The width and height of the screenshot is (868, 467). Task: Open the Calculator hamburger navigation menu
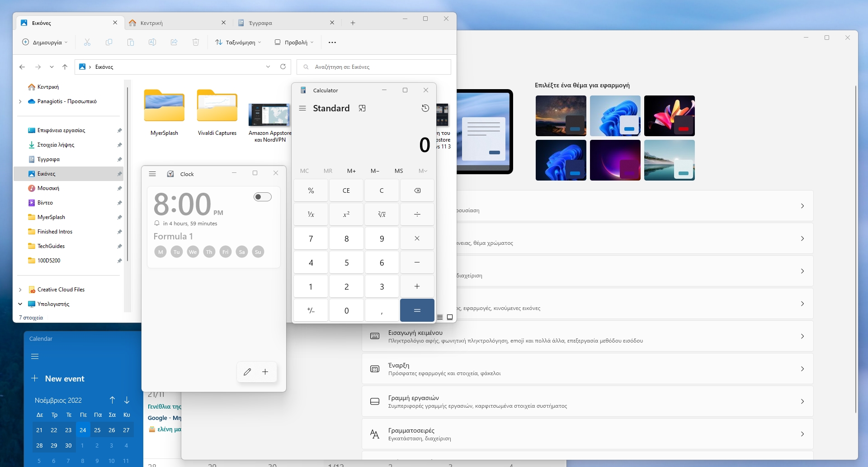pos(302,108)
